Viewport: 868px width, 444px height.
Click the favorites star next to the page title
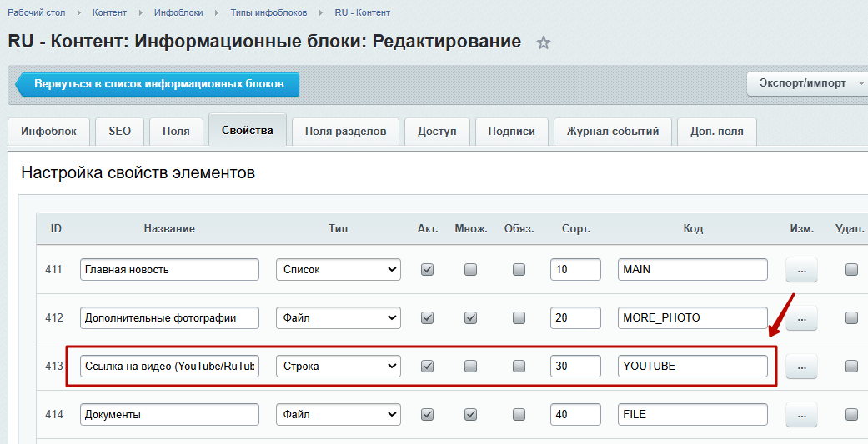[x=544, y=42]
